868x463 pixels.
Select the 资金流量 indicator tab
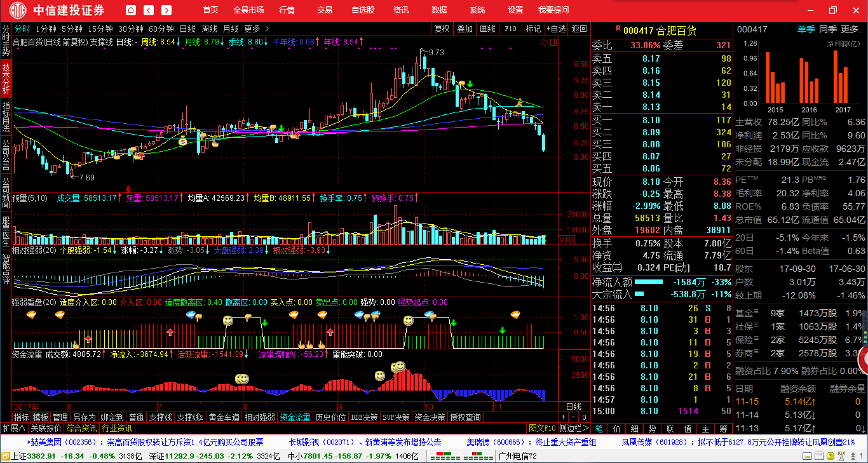click(295, 417)
